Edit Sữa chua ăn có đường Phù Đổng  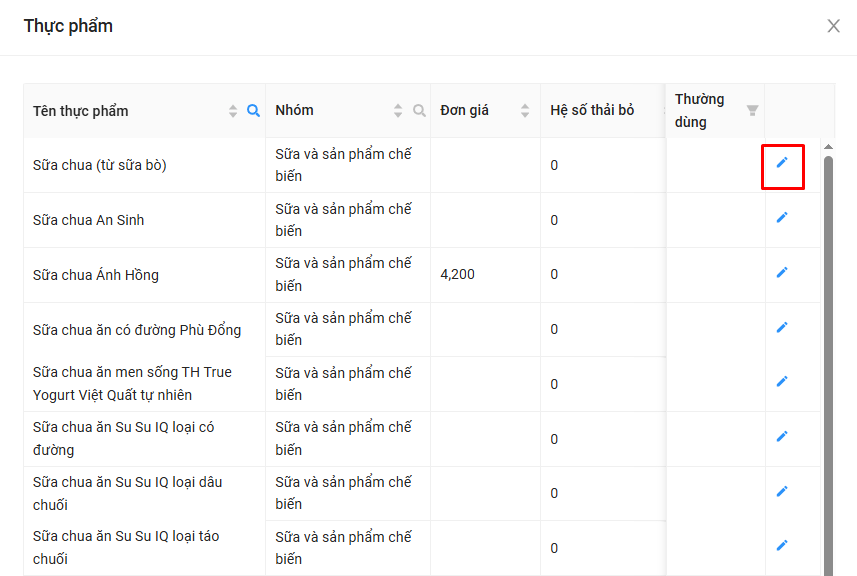point(782,328)
